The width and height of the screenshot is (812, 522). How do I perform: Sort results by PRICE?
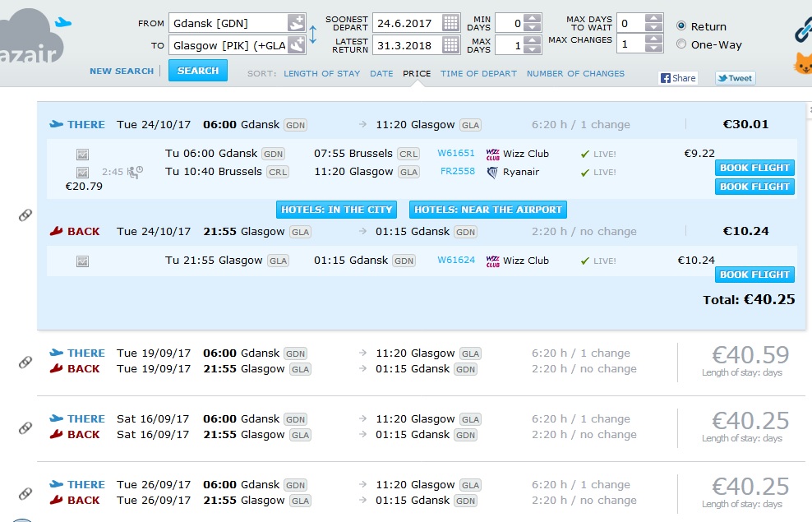(417, 73)
